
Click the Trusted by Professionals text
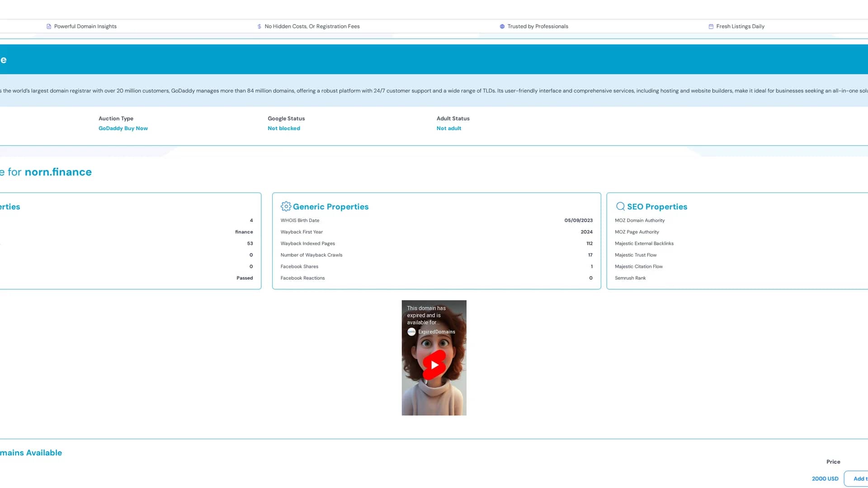click(538, 27)
